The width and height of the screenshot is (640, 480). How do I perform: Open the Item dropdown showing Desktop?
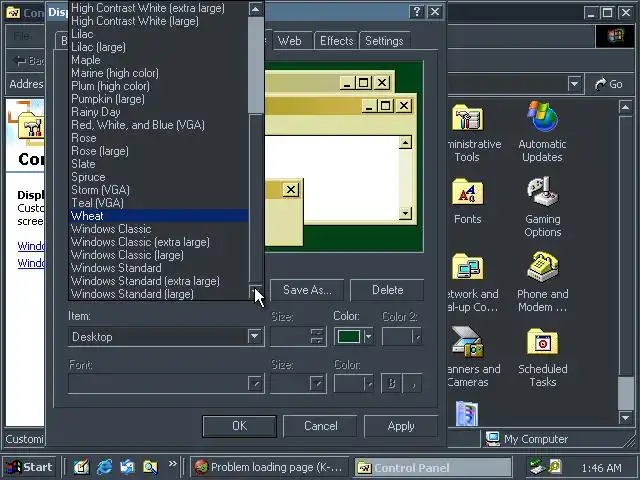click(x=255, y=337)
